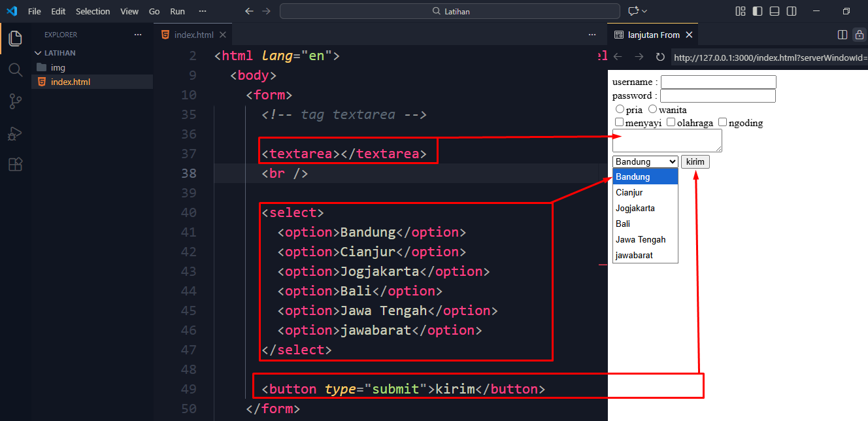Reload the preview browser page
The image size is (868, 421).
coord(660,58)
